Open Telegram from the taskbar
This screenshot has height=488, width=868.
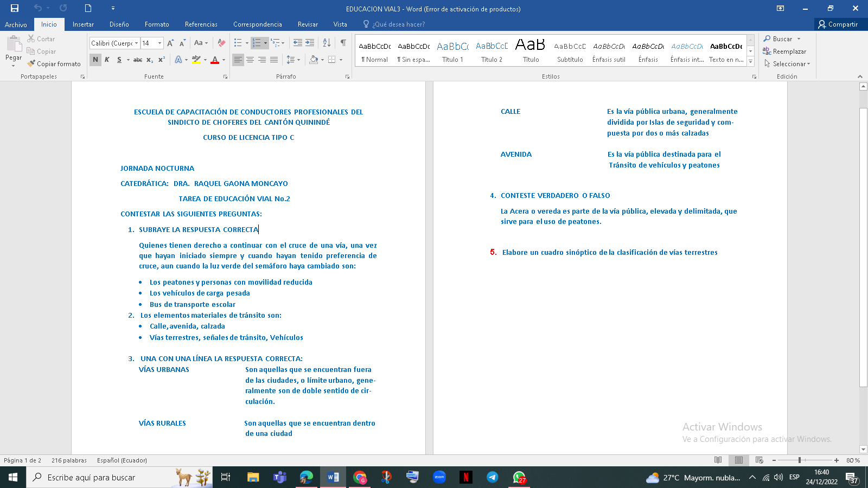point(492,477)
